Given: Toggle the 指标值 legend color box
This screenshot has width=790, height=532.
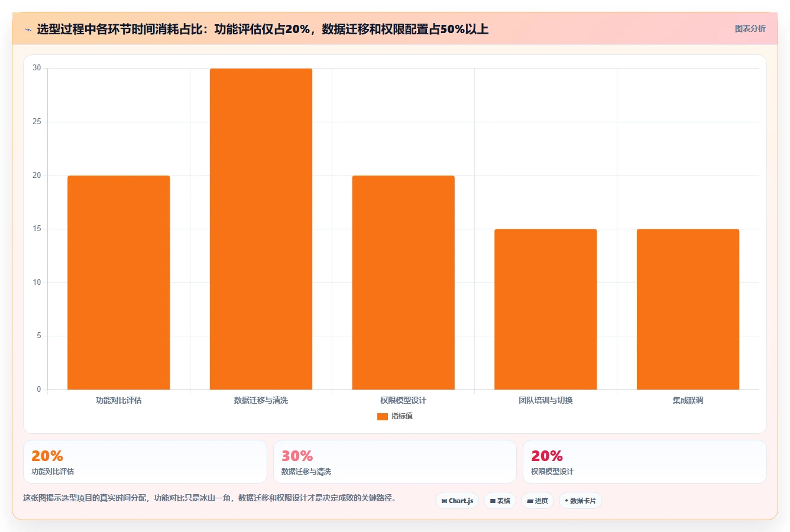Looking at the screenshot, I should [x=382, y=416].
